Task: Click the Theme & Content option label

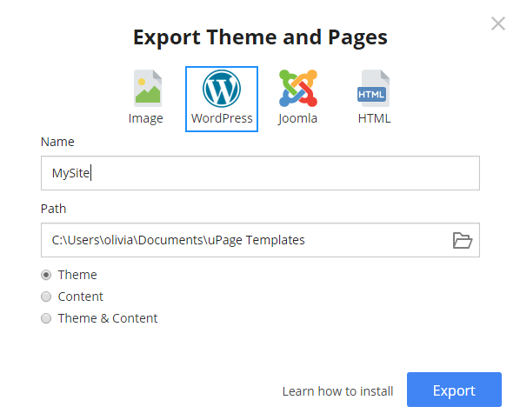Action: (108, 318)
